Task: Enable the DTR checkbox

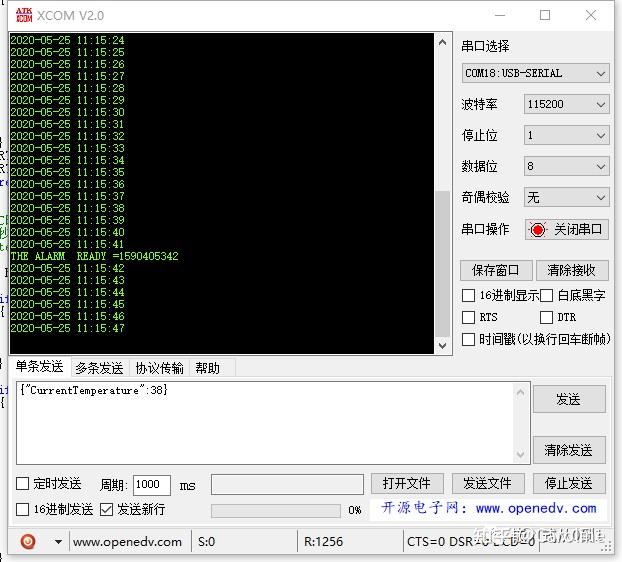Action: [x=546, y=317]
